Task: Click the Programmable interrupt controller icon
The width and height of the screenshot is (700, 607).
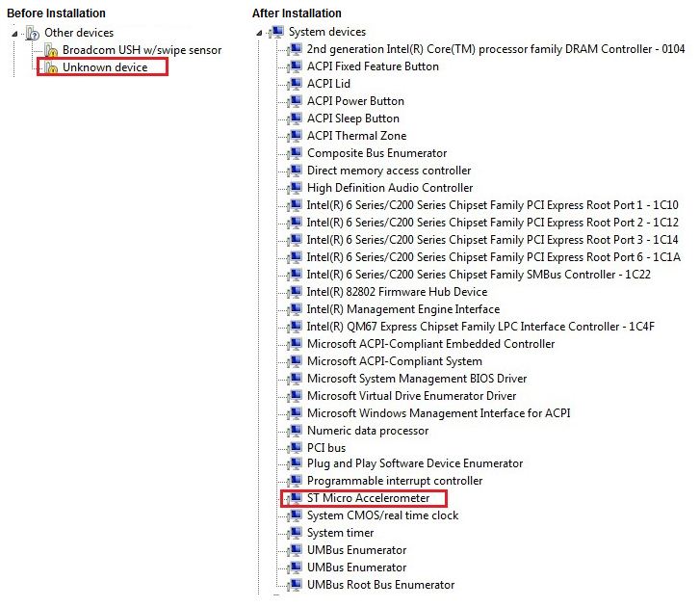Action: tap(295, 481)
